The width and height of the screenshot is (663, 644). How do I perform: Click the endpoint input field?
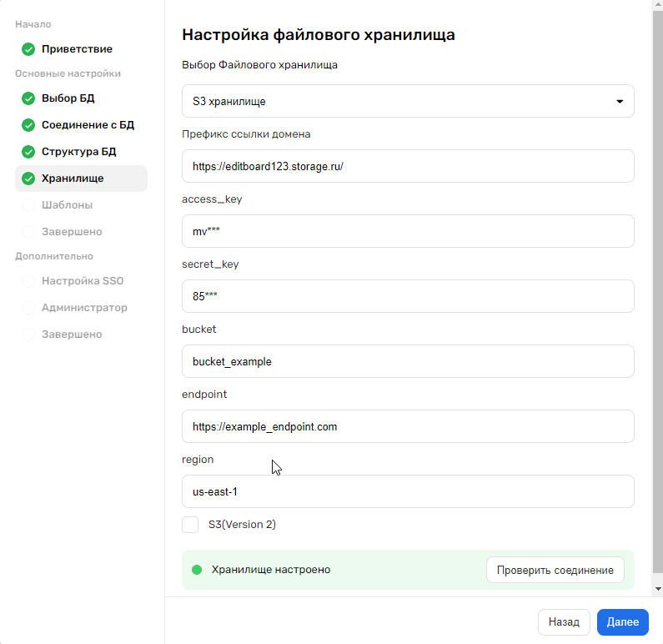pyautogui.click(x=408, y=426)
